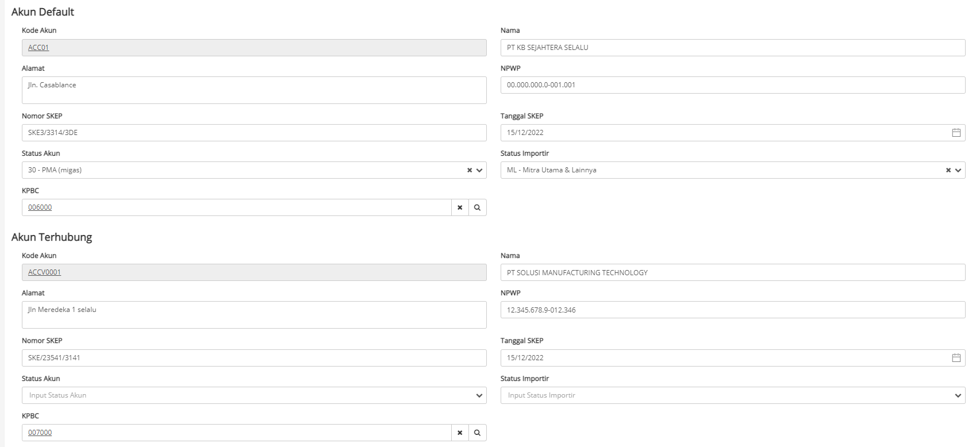Open the empty 'Input Status Akun' dropdown
The image size is (980, 447).
pos(254,395)
